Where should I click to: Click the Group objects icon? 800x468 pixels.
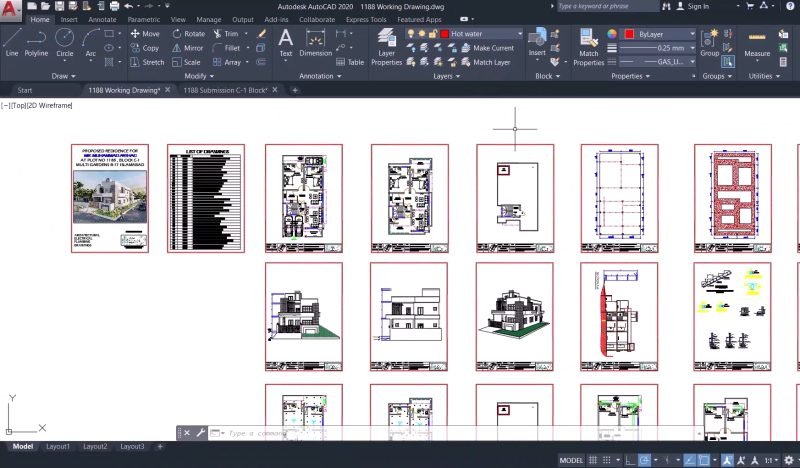click(x=710, y=42)
